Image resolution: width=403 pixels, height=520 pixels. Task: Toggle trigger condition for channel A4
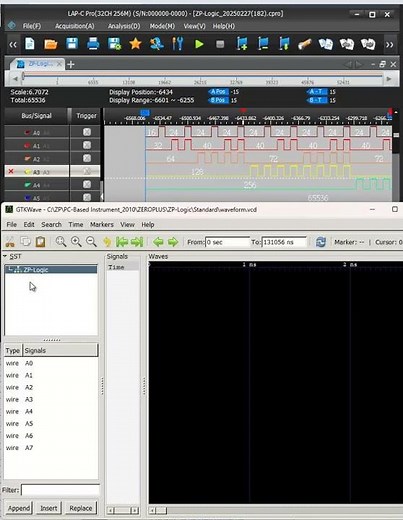coord(87,184)
